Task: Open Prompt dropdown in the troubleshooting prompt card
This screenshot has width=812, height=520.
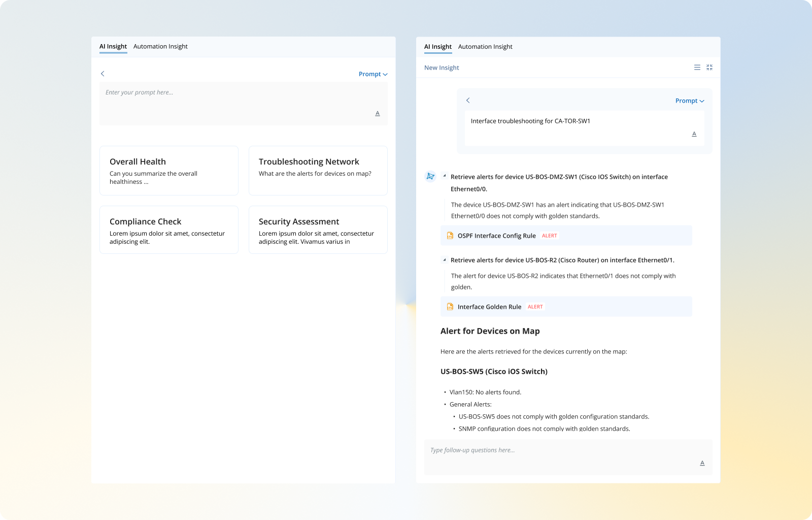Action: pyautogui.click(x=690, y=101)
